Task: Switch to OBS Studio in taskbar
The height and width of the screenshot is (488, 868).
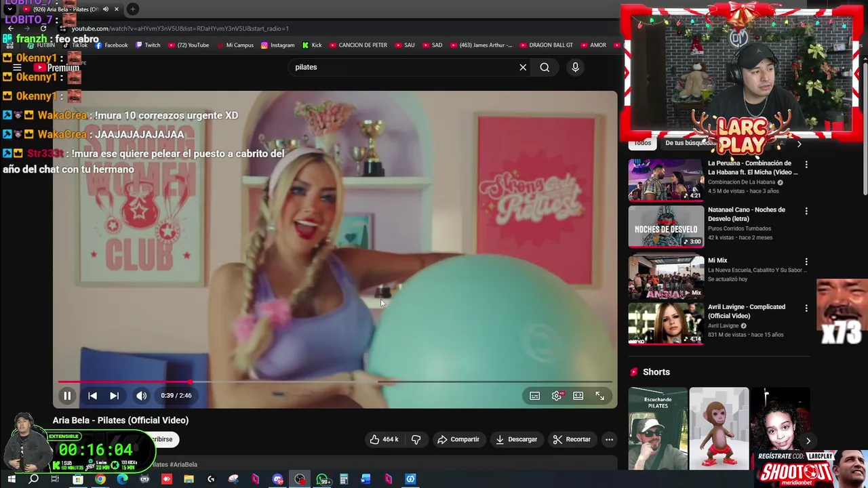Action: tap(300, 479)
